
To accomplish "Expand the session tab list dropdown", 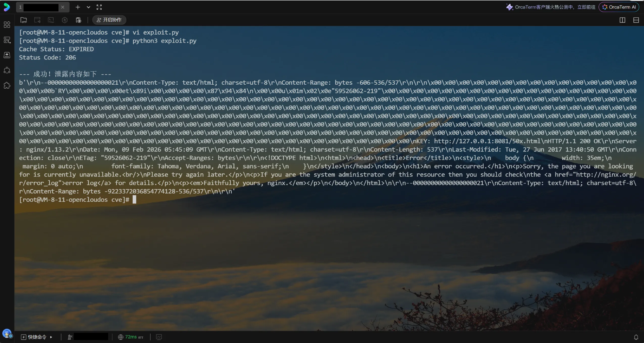I will [x=88, y=7].
